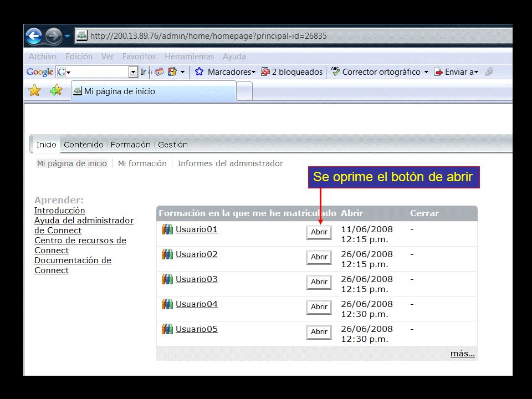532x399 pixels.
Task: Open the recent pages dropdown arrow
Action: point(67,35)
